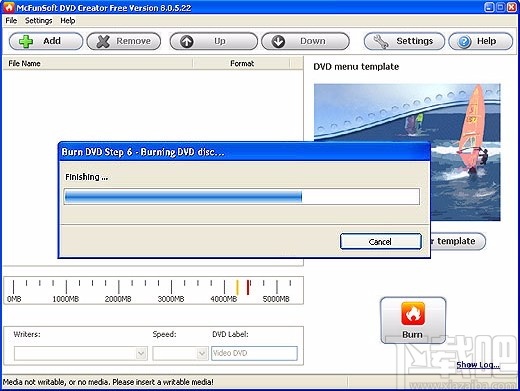Open the Help menu
The height and width of the screenshot is (391, 520).
tap(68, 21)
